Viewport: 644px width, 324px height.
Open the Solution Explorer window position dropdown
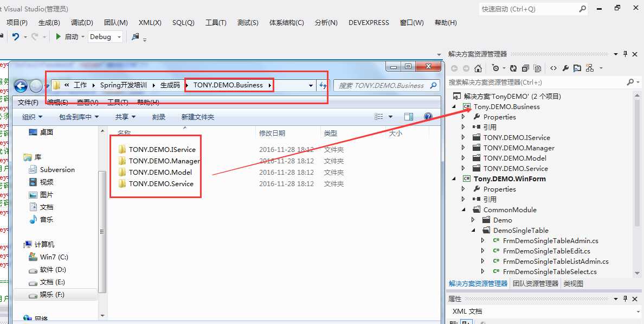(x=616, y=54)
